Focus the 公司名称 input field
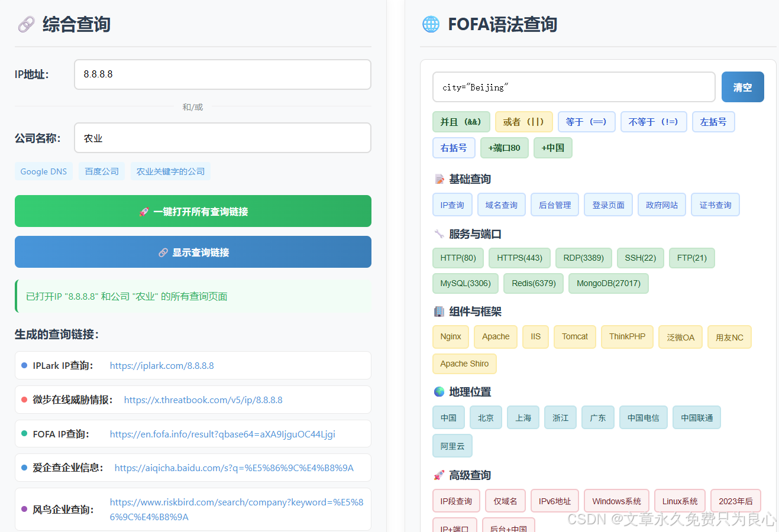Screen dimensions: 779x532 (x=222, y=138)
